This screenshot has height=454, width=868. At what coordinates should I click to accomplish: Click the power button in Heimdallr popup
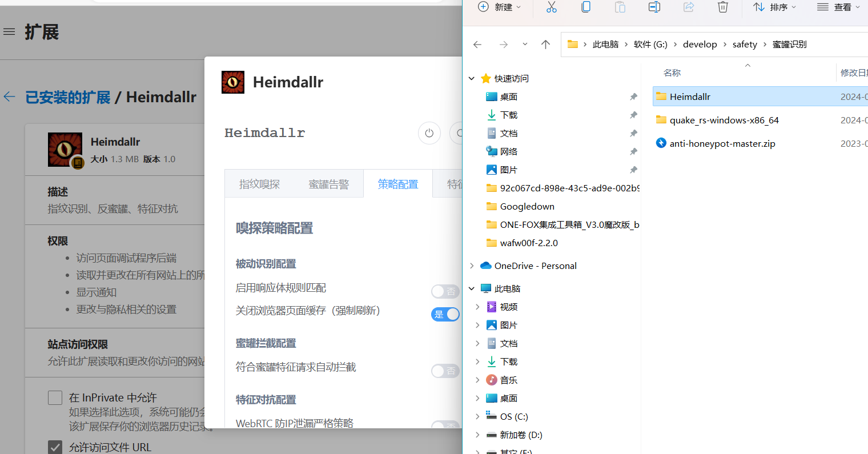429,133
